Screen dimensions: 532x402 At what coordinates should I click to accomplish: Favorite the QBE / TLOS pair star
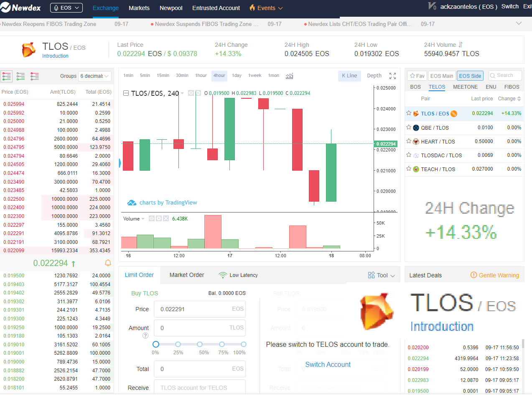(409, 127)
